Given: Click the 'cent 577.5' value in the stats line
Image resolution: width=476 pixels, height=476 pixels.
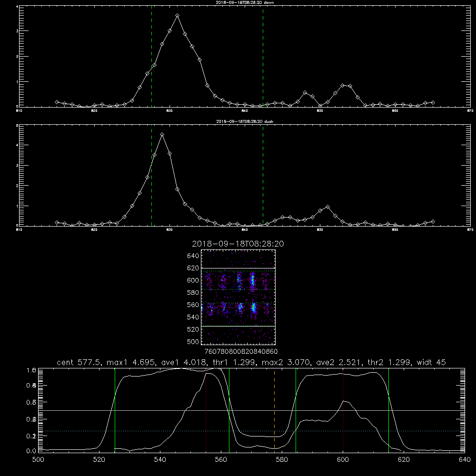Looking at the screenshot, I should 79,362.
